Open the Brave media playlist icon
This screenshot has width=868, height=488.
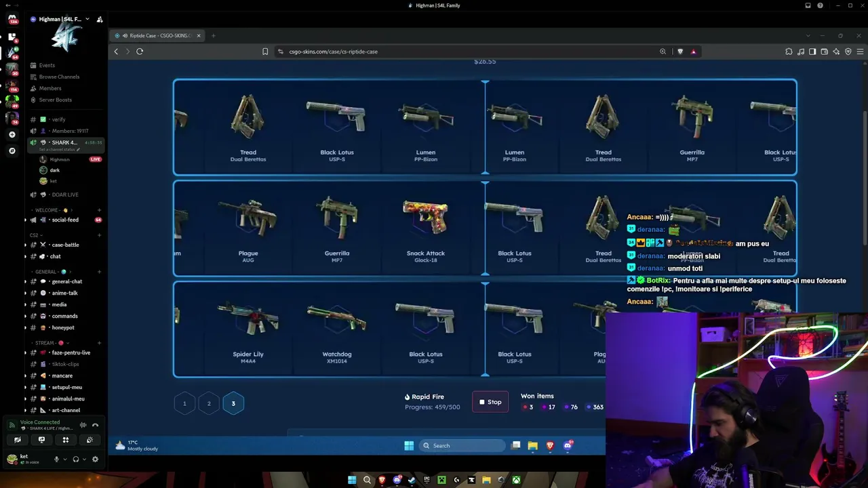801,52
